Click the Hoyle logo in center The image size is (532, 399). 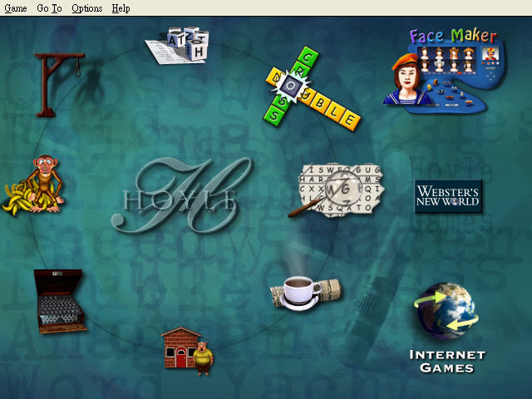point(180,196)
